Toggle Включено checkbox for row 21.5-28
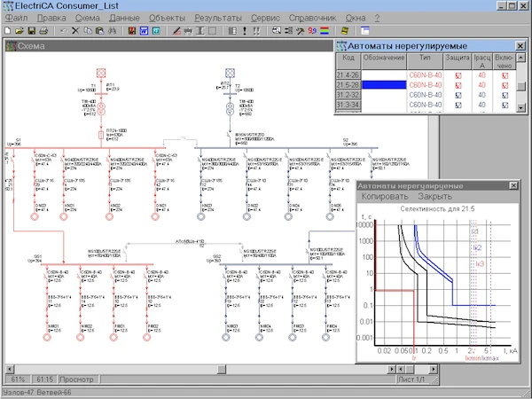This screenshot has width=532, height=399. (504, 86)
